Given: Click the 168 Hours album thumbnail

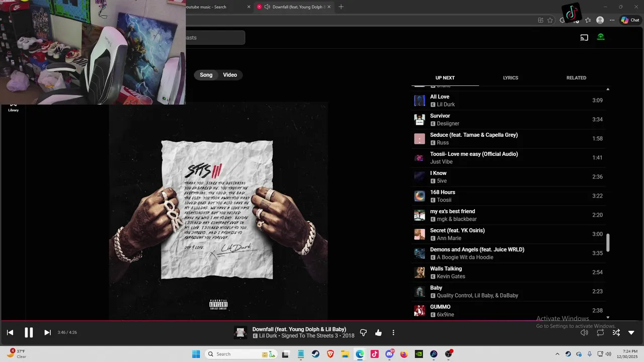Looking at the screenshot, I should [x=420, y=196].
